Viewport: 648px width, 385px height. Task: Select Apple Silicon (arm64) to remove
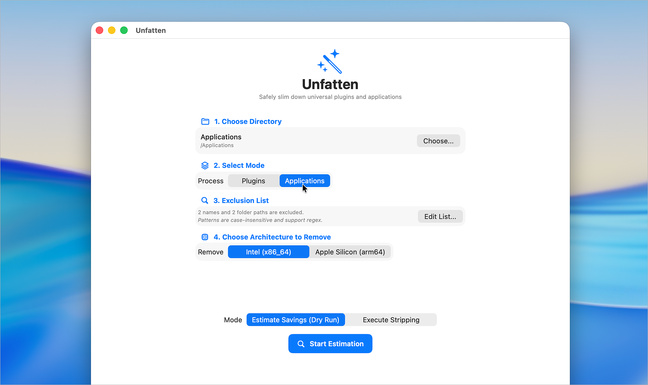(x=350, y=252)
